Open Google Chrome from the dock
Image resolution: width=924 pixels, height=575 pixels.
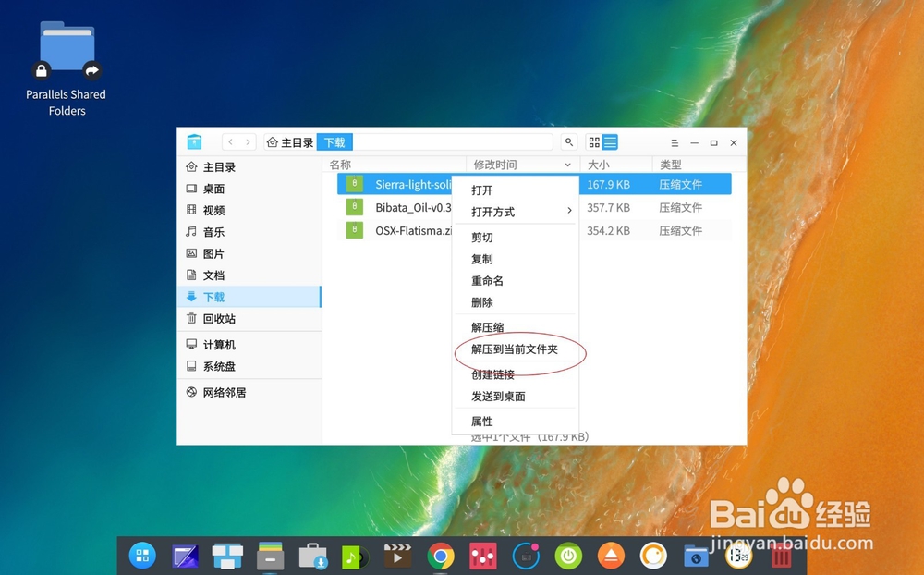[440, 556]
